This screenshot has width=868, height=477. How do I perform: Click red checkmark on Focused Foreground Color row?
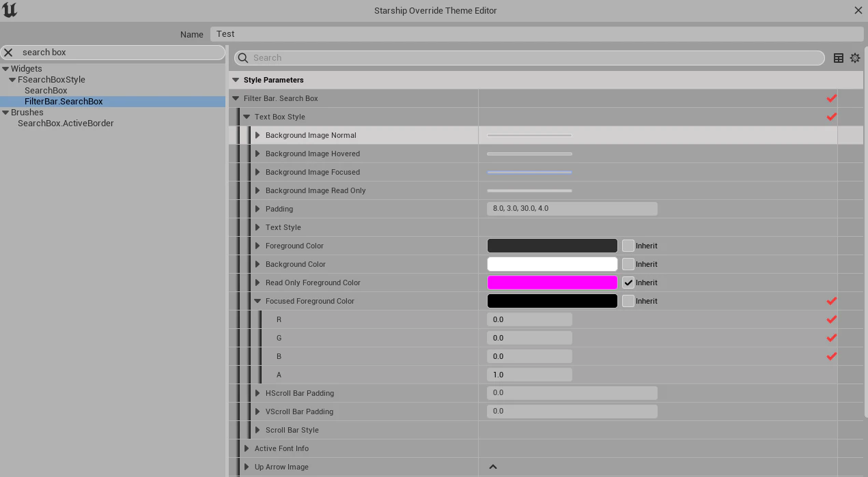832,301
